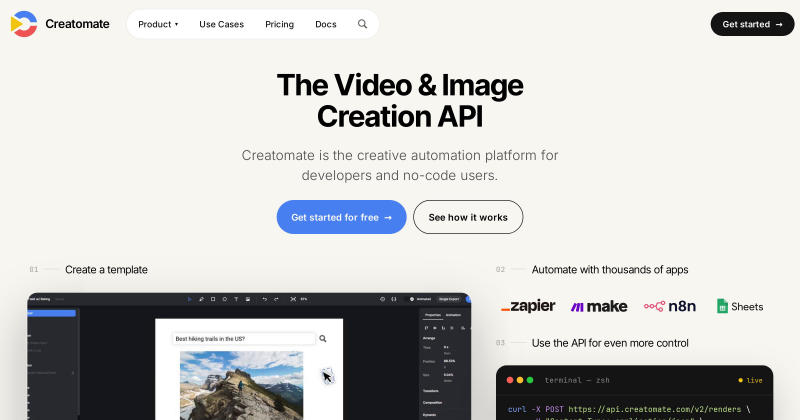Click the Single Export button in editor
The height and width of the screenshot is (420, 800).
click(x=449, y=299)
